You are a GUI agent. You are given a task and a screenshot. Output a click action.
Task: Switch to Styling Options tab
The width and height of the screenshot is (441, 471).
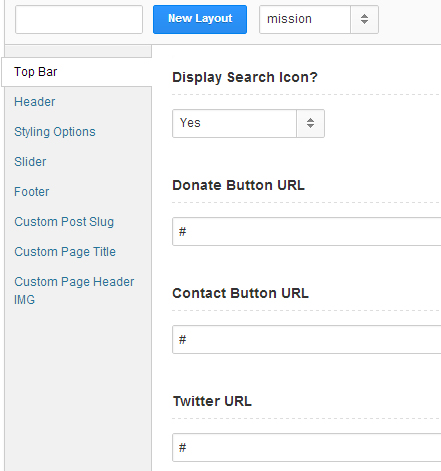[55, 132]
